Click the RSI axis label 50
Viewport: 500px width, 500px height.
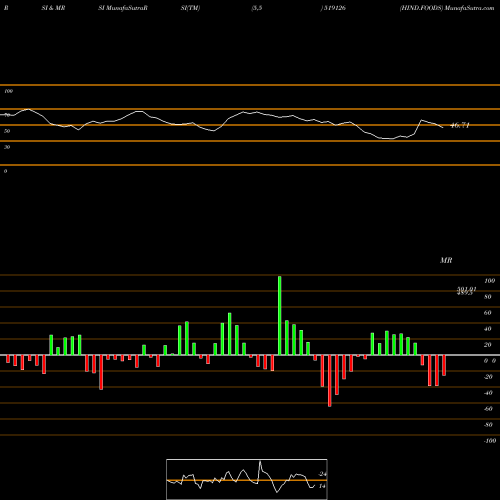coord(7,131)
